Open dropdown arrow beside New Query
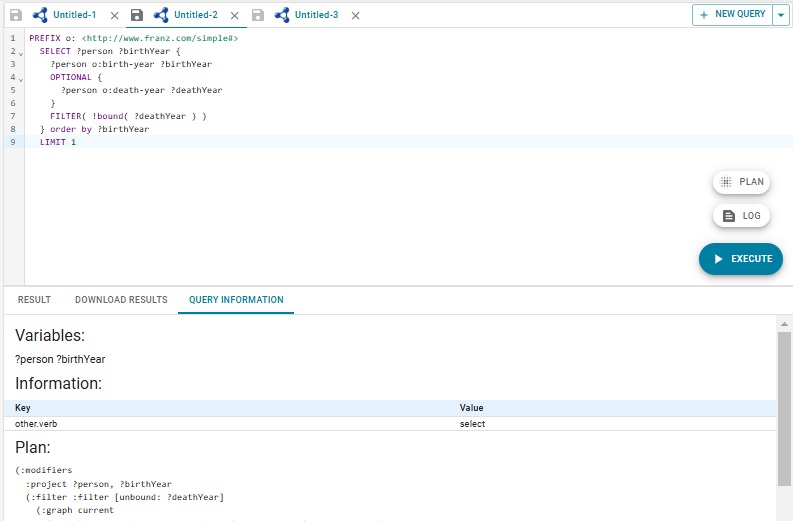 (780, 15)
